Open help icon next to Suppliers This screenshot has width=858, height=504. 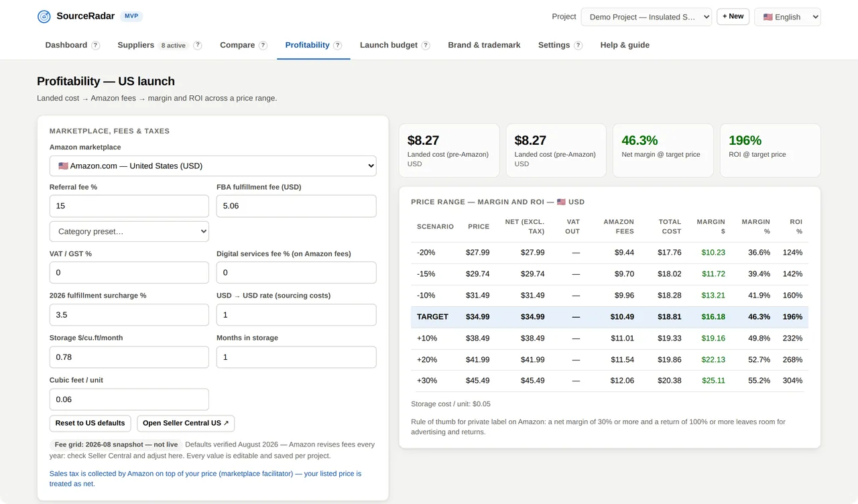[x=198, y=46]
